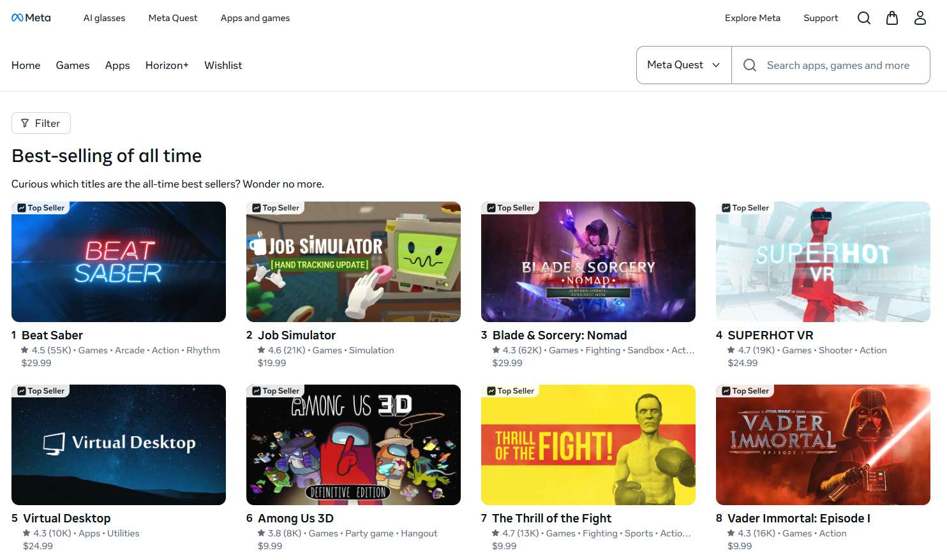
Task: Click the Top Seller badge on SUPERHOT VR
Action: 745,208
